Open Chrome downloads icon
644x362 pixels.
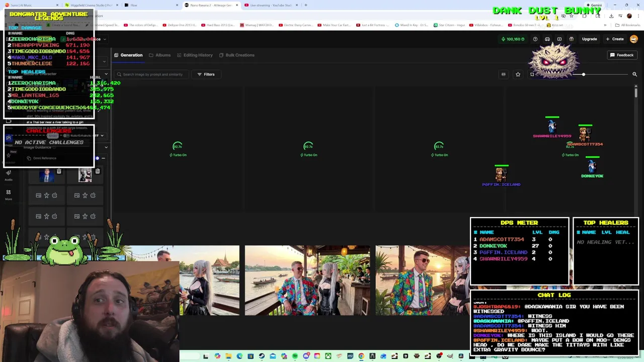[x=611, y=16]
